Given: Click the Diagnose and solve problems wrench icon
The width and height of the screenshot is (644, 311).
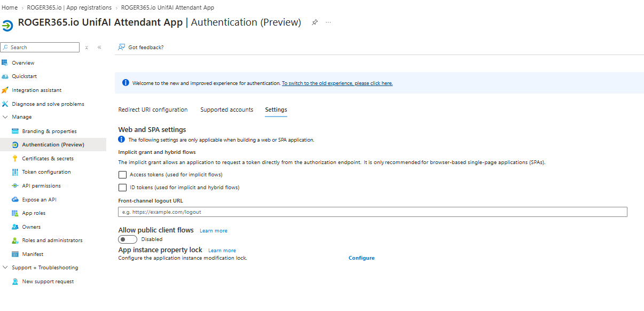Looking at the screenshot, I should pos(5,104).
